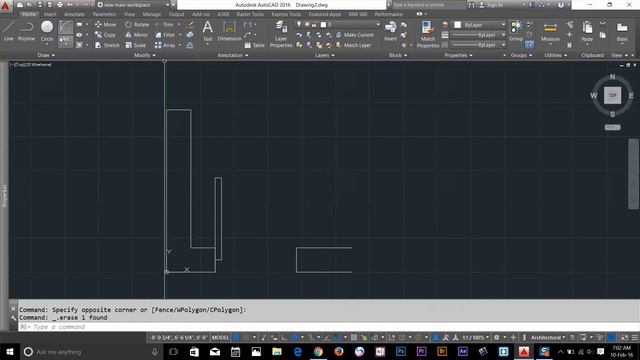Expand the Utilities panel
The width and height of the screenshot is (640, 360).
point(556,55)
